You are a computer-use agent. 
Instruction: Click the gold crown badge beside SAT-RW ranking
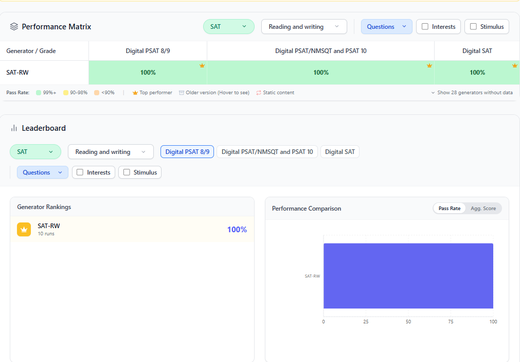click(x=24, y=229)
